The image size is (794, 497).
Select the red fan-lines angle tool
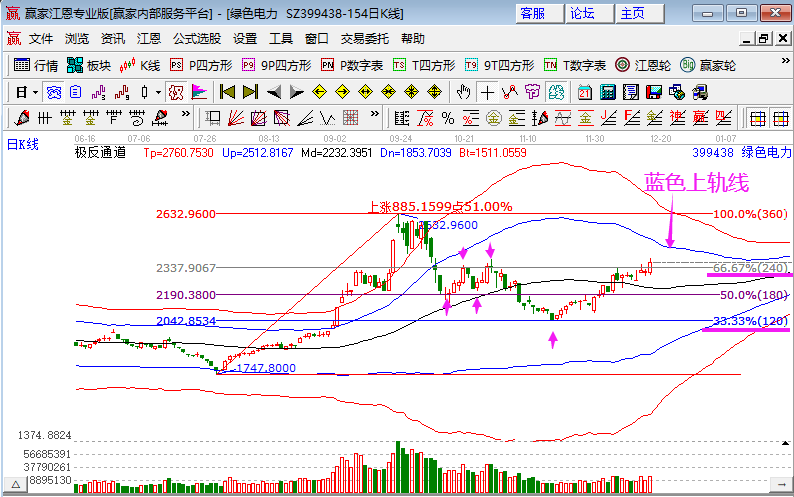pos(236,119)
